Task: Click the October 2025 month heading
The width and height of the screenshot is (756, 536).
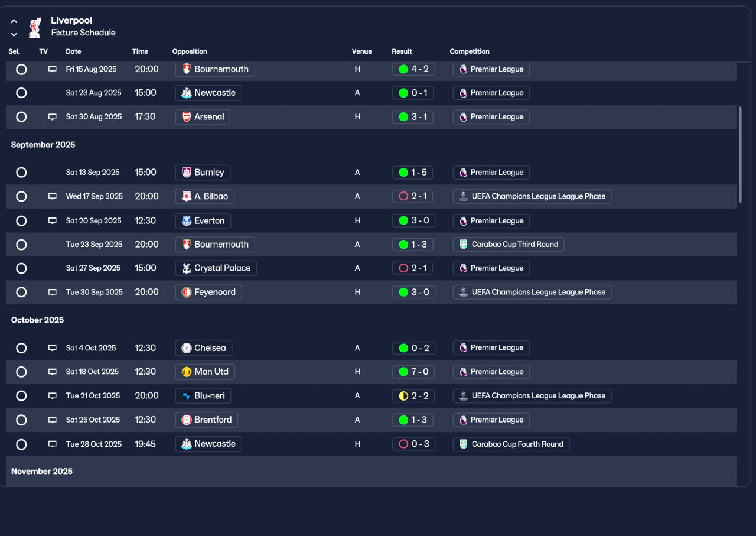Action: coord(37,320)
